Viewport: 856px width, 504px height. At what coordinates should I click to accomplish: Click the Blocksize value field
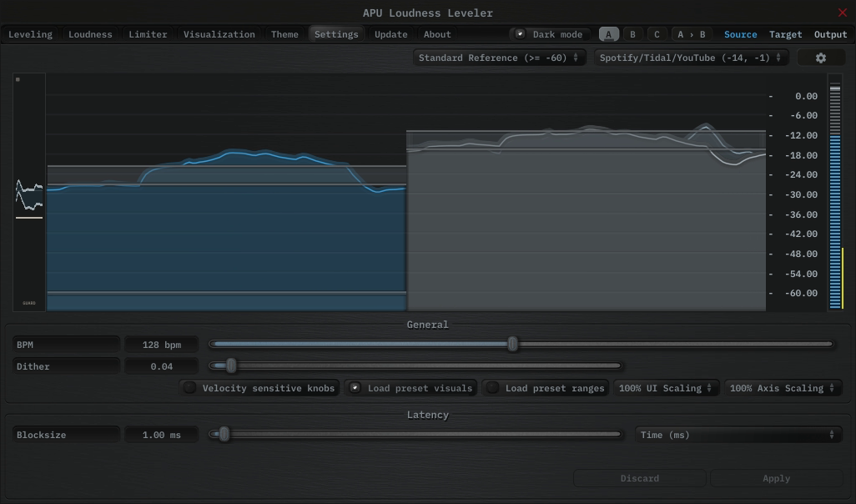(x=162, y=435)
